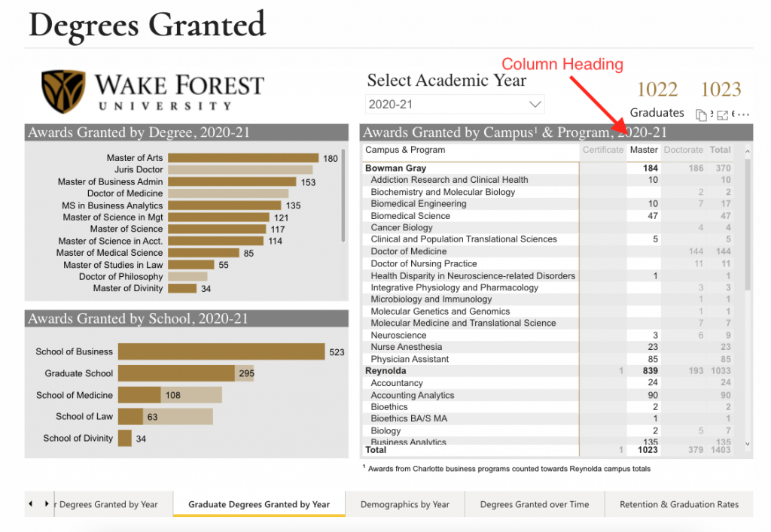Select the Master of Medical Science bar
The image size is (771, 532).
[203, 253]
